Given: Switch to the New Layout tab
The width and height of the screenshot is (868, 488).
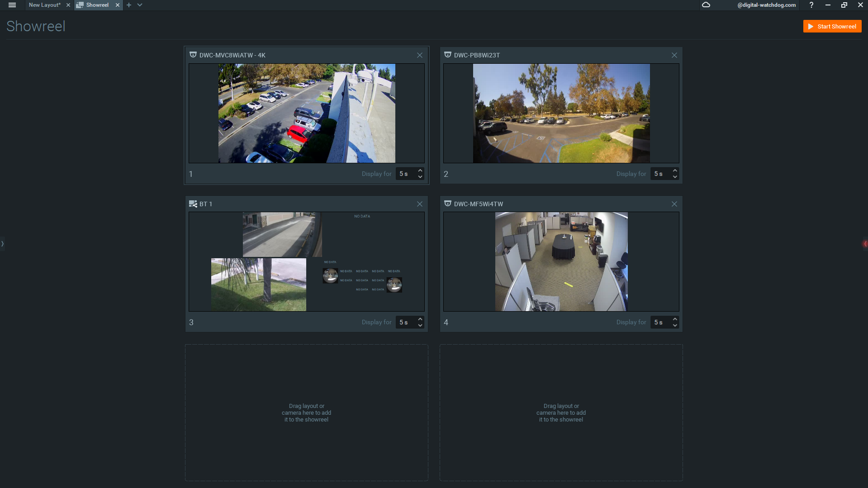Looking at the screenshot, I should (44, 5).
